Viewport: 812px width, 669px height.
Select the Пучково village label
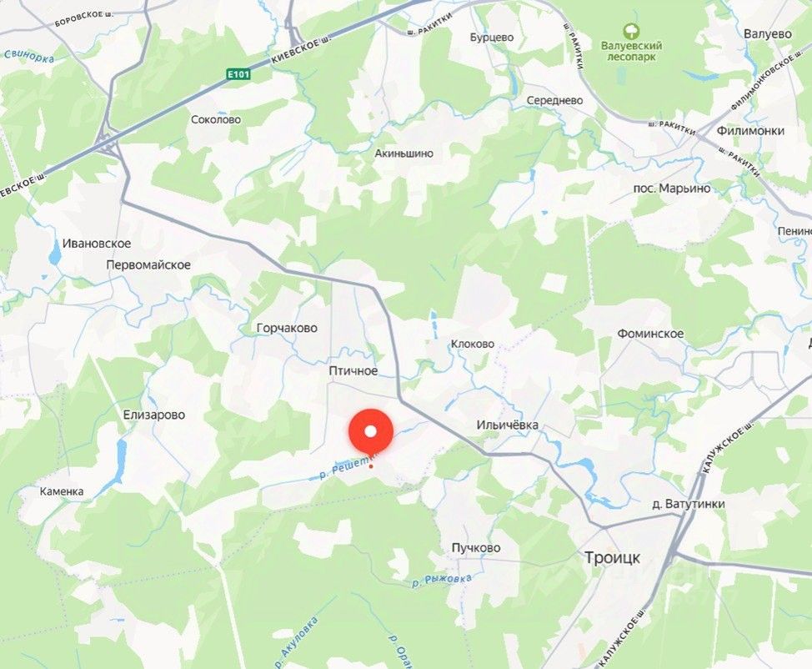[476, 548]
